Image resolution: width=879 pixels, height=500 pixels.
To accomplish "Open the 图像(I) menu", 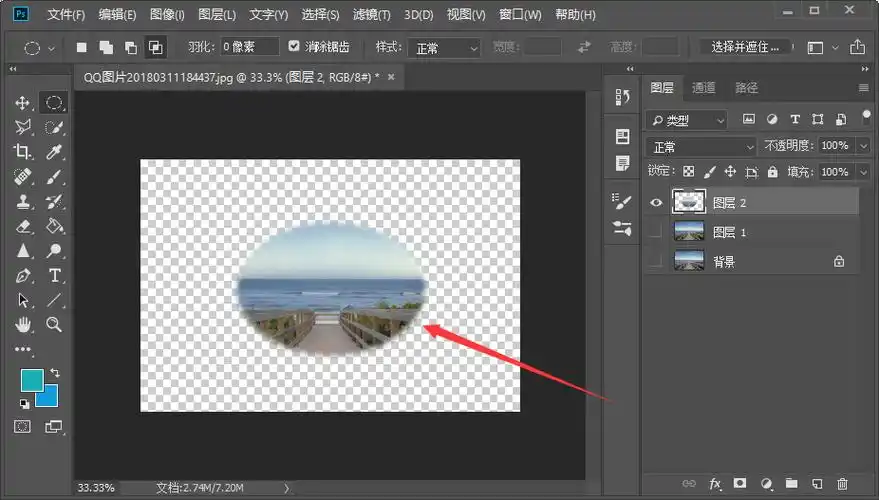I will [x=167, y=15].
